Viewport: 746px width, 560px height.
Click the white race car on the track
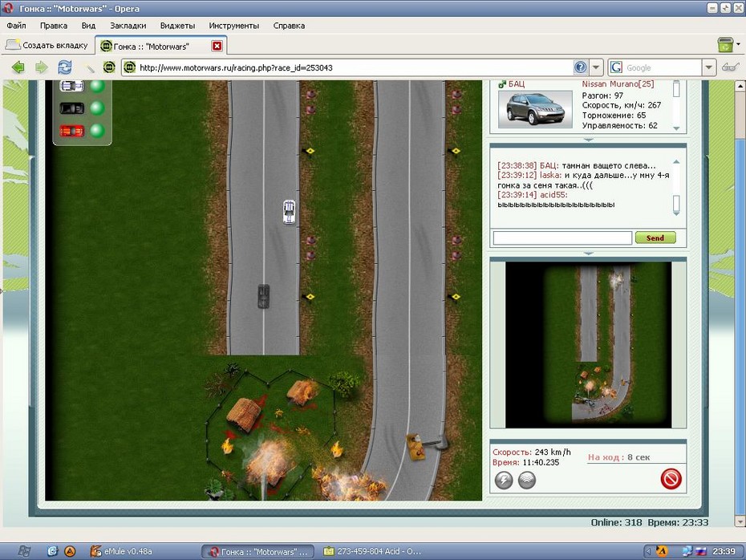pyautogui.click(x=289, y=211)
